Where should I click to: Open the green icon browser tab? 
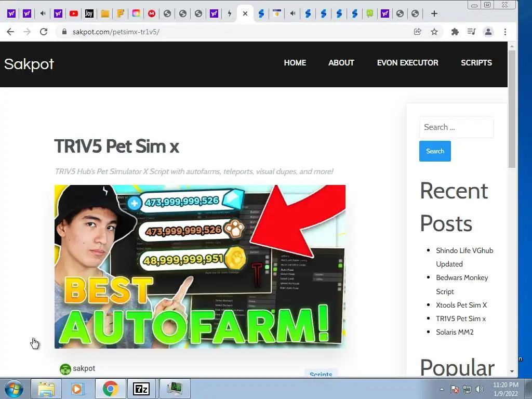click(x=369, y=14)
